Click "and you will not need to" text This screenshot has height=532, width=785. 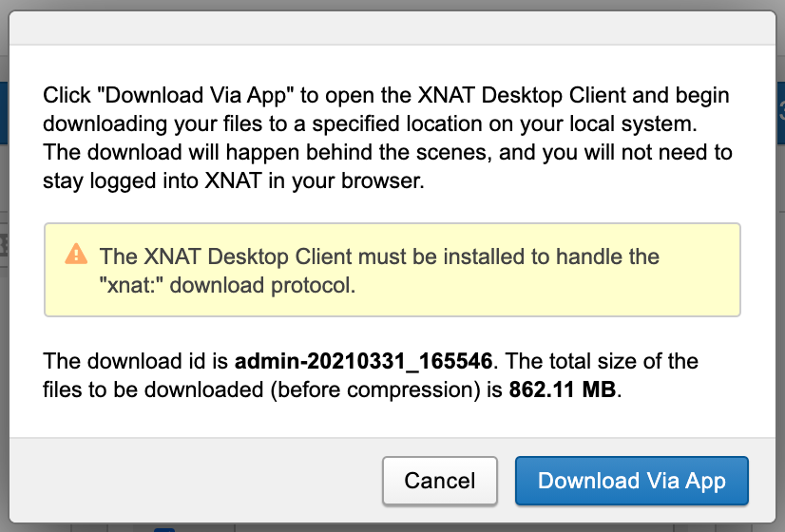625,153
